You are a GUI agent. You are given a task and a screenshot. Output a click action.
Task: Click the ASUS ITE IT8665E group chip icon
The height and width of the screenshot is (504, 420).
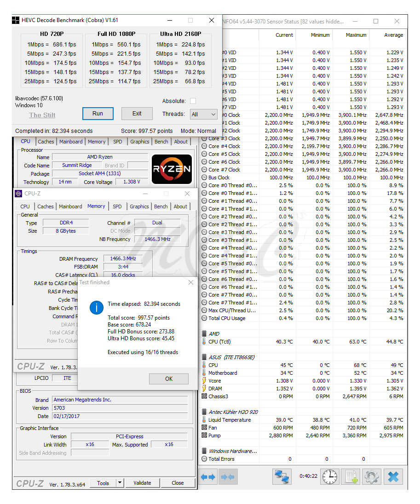(204, 357)
